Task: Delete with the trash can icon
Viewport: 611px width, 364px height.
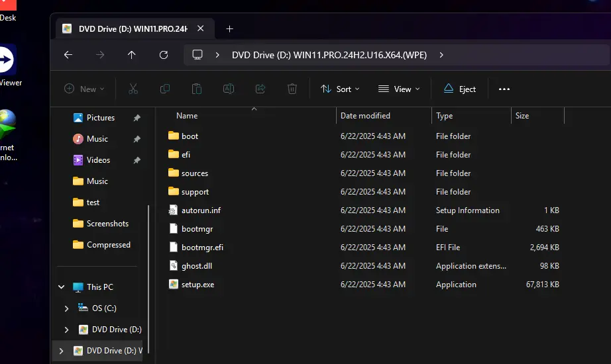Action: [x=292, y=89]
